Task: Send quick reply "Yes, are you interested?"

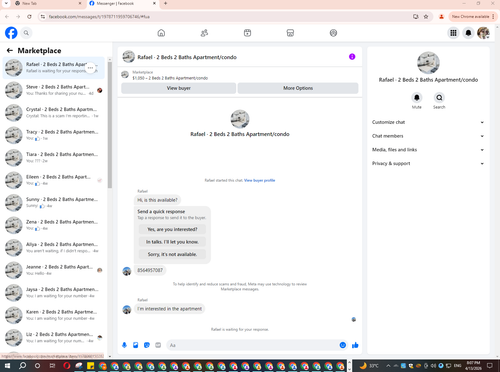Action: pyautogui.click(x=172, y=229)
